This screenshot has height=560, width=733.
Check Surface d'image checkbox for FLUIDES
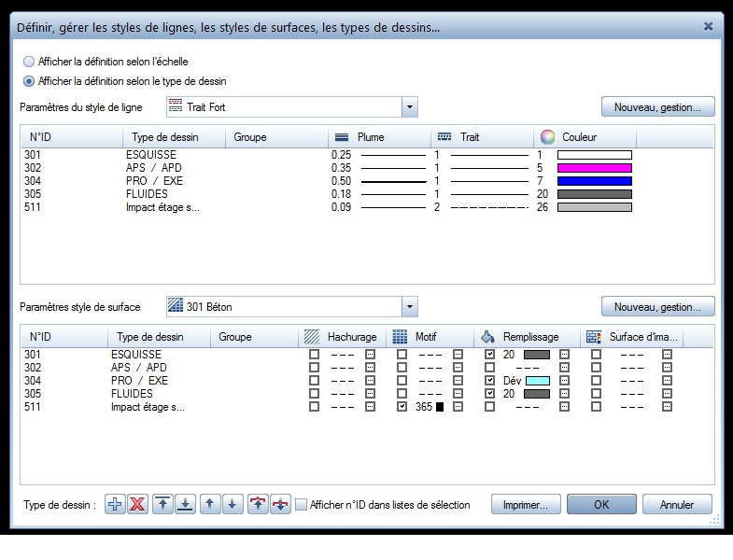click(x=596, y=394)
